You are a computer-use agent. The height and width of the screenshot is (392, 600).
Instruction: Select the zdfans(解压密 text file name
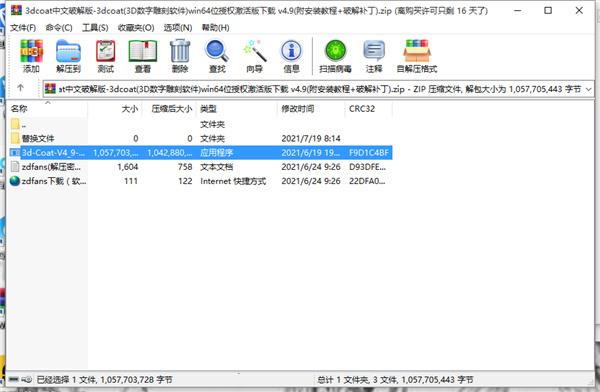coord(51,167)
